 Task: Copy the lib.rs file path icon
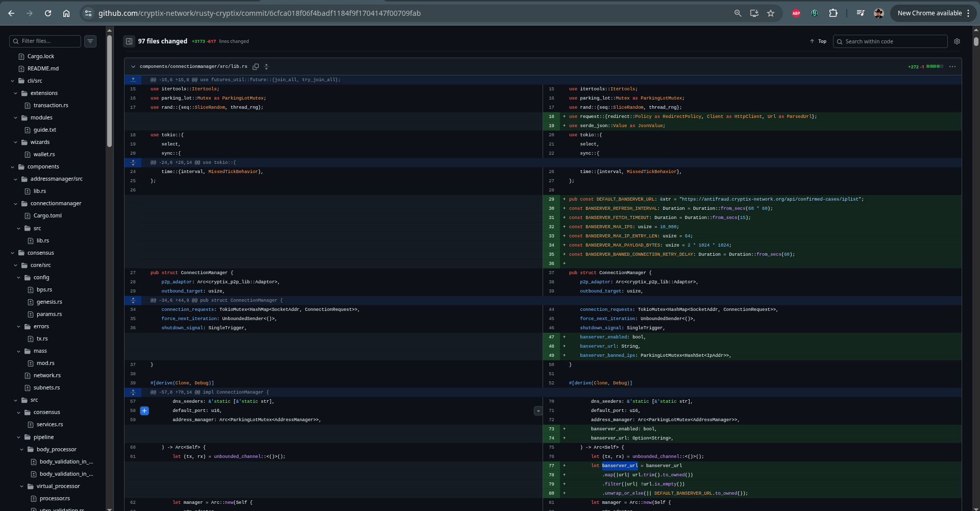click(x=256, y=66)
